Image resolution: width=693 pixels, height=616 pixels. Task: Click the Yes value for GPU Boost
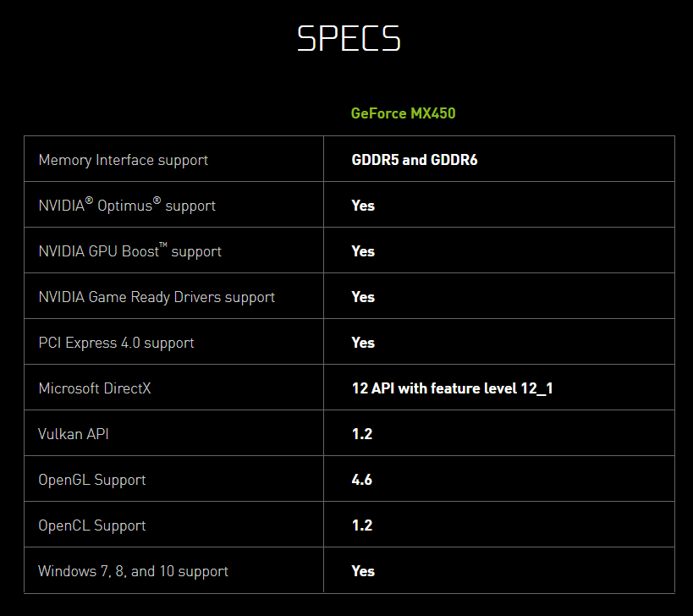363,251
